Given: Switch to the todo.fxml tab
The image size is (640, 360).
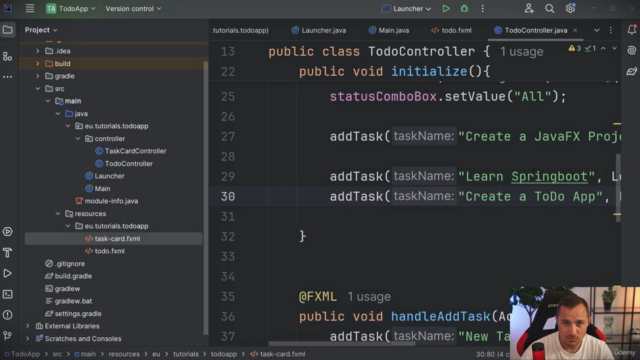Looking at the screenshot, I should (451, 30).
